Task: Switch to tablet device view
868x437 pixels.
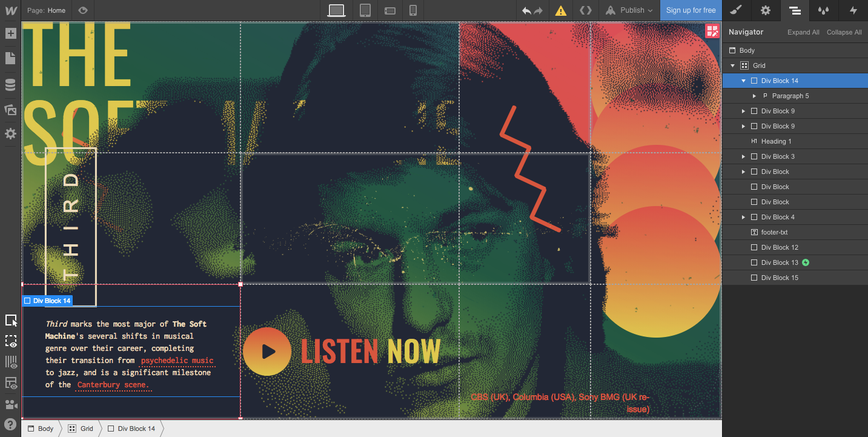Action: (x=365, y=10)
